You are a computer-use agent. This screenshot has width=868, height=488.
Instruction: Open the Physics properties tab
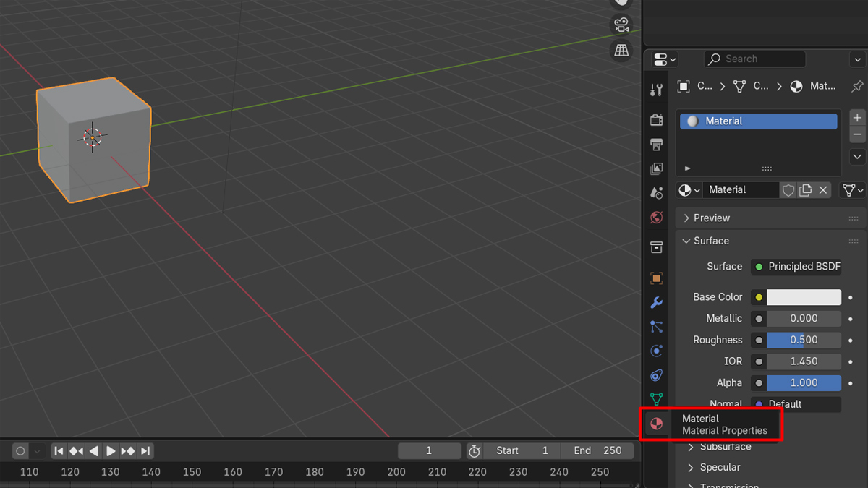pyautogui.click(x=657, y=351)
